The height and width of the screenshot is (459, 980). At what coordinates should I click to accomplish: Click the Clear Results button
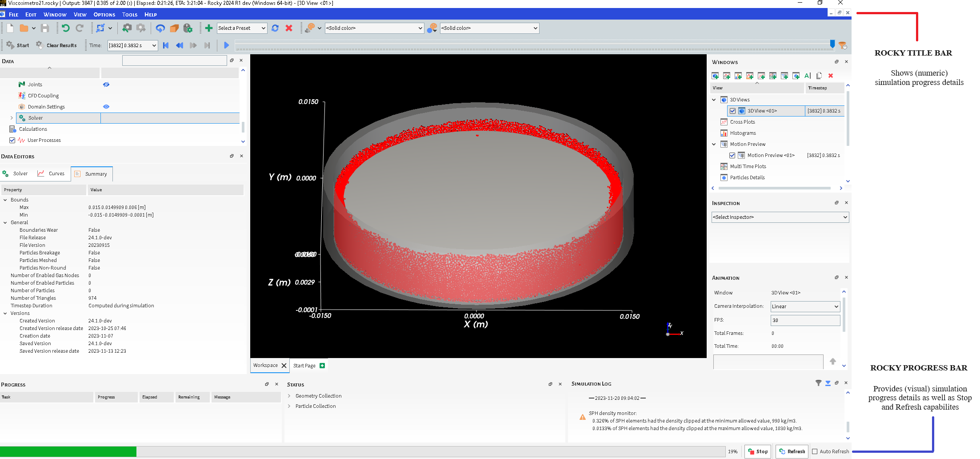56,45
